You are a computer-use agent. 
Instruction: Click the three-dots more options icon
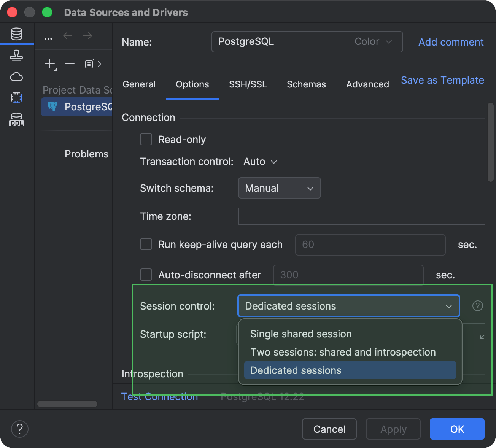coord(48,38)
